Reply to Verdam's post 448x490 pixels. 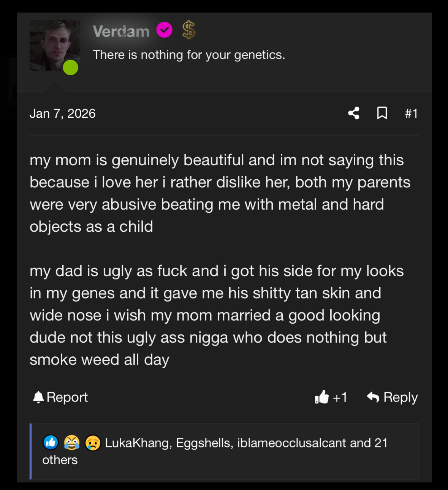pos(393,397)
